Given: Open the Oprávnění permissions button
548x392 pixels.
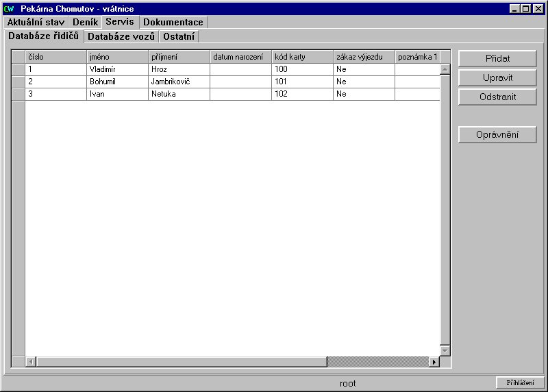Looking at the screenshot, I should coord(497,135).
